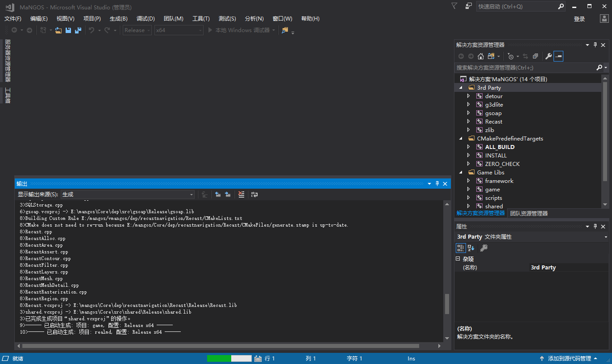
Task: Click the notifications filter icon in title bar
Action: point(454,6)
